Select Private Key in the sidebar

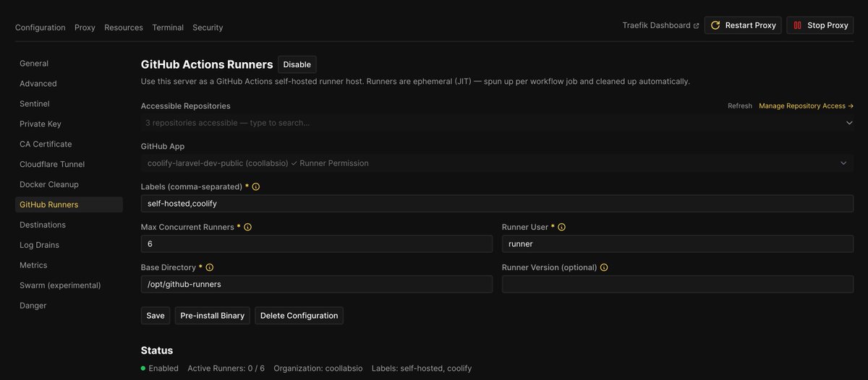69,124
